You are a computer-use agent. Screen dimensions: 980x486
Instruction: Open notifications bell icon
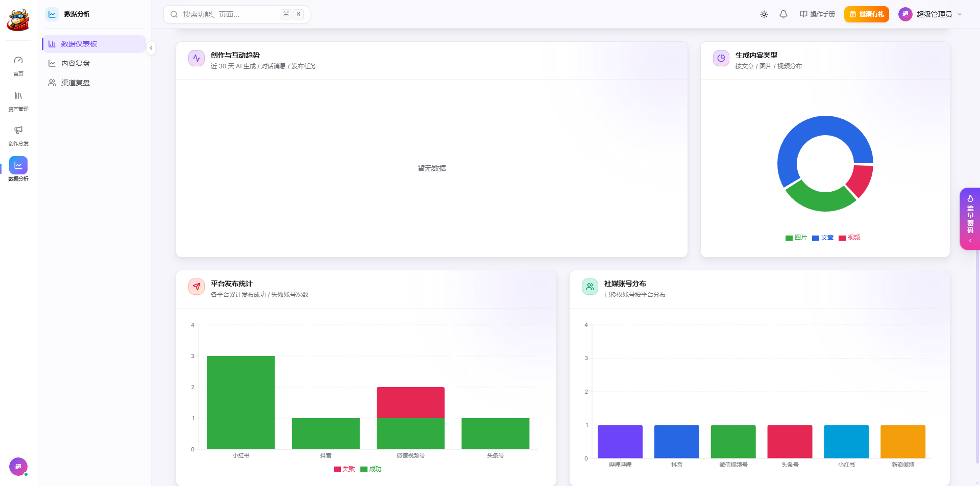783,14
